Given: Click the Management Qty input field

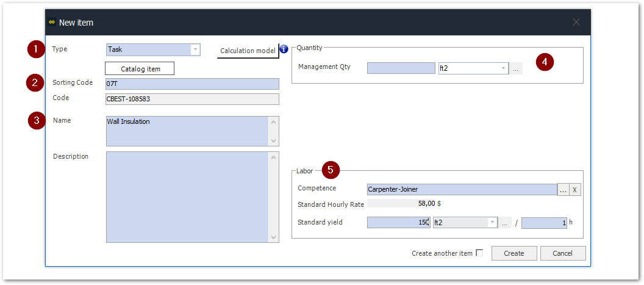Looking at the screenshot, I should point(401,68).
